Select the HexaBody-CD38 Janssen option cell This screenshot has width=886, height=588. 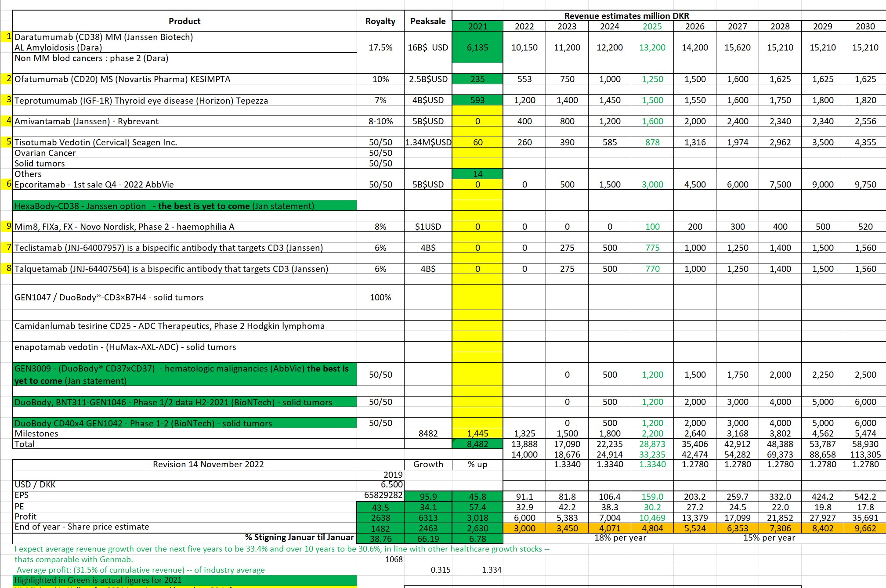[x=184, y=206]
